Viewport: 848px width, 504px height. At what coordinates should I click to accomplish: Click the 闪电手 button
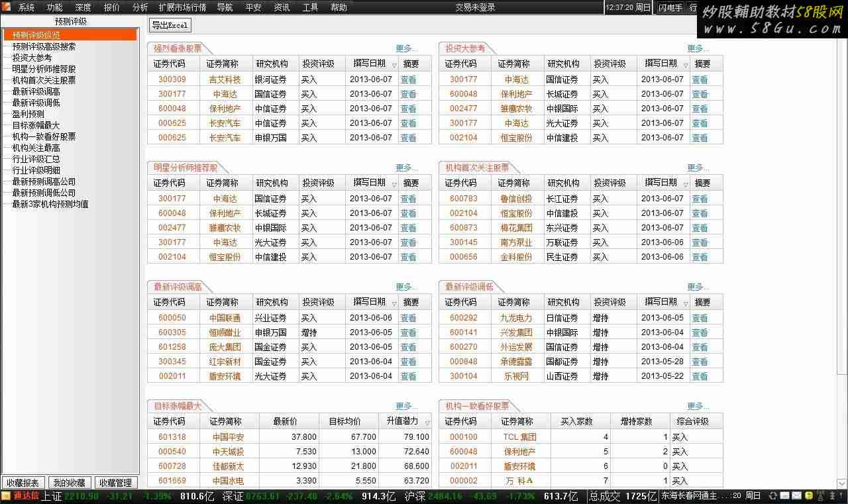tap(670, 7)
